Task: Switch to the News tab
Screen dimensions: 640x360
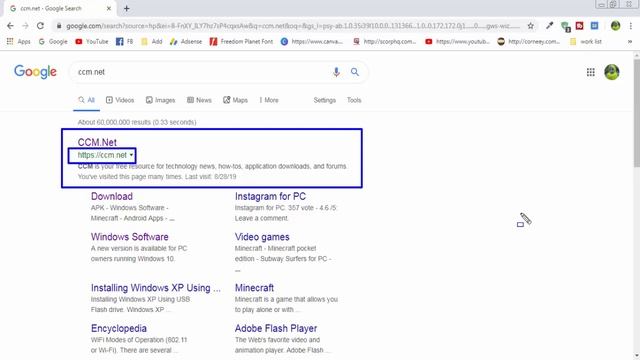Action: click(199, 100)
